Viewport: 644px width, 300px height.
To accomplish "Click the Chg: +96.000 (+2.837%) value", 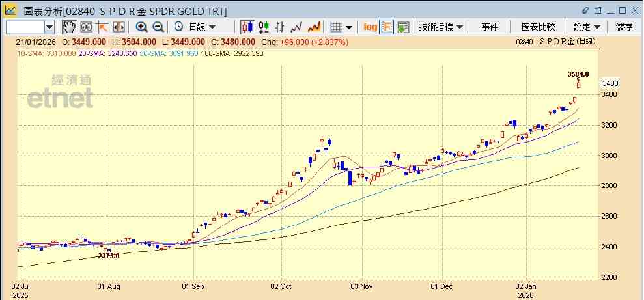I will [305, 42].
